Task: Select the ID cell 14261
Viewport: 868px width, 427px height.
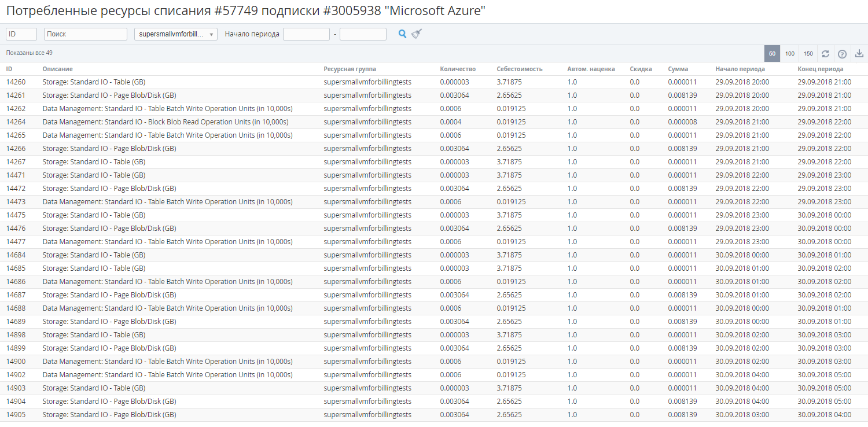Action: pyautogui.click(x=16, y=95)
